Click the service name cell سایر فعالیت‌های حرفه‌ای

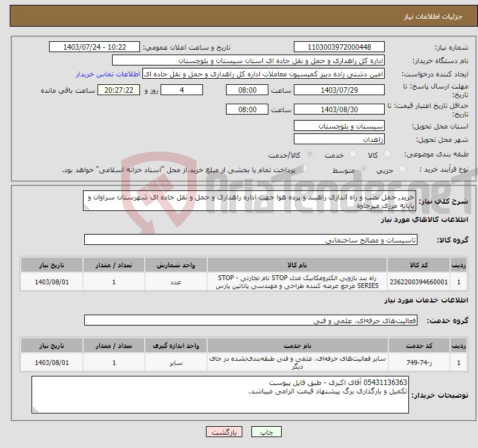point(297,363)
